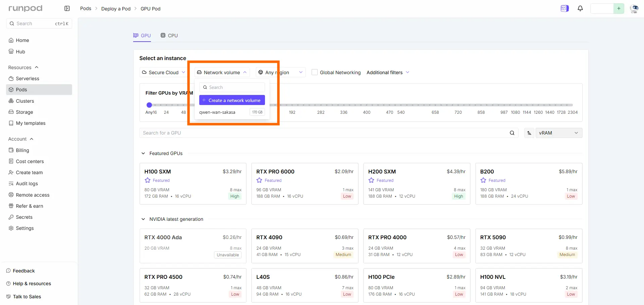
Task: Click Featured star on B200 card
Action: [x=483, y=181]
